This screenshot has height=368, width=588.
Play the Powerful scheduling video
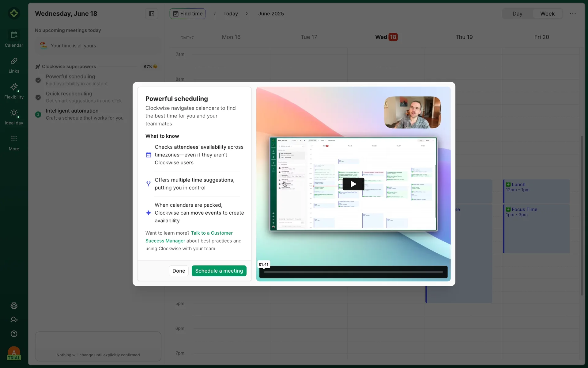coord(353,184)
